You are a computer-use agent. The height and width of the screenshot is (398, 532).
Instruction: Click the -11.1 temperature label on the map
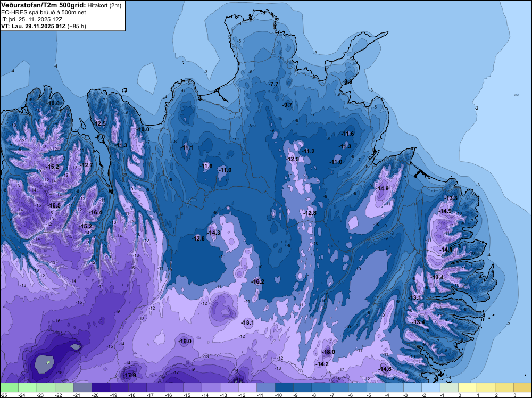[x=187, y=147]
